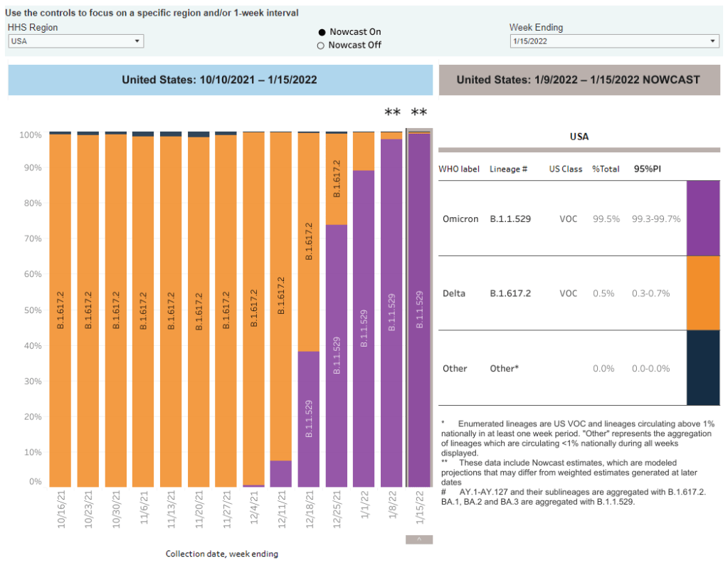The width and height of the screenshot is (728, 563).
Task: Click the orange Delta color swatch
Action: (x=703, y=293)
